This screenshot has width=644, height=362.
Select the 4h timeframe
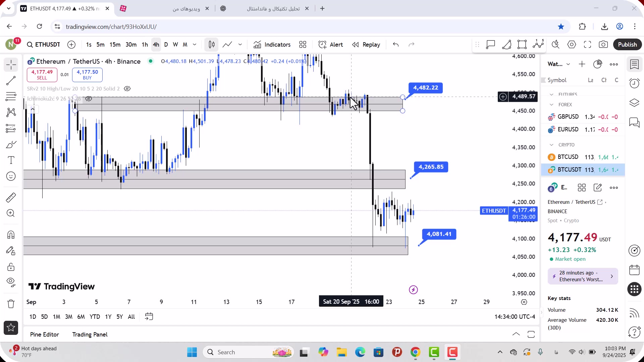[x=156, y=45]
